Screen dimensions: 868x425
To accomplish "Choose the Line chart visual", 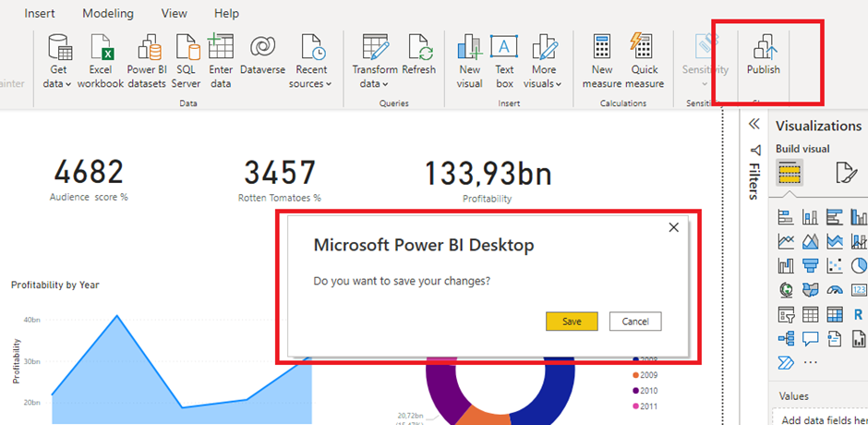I will [x=786, y=241].
